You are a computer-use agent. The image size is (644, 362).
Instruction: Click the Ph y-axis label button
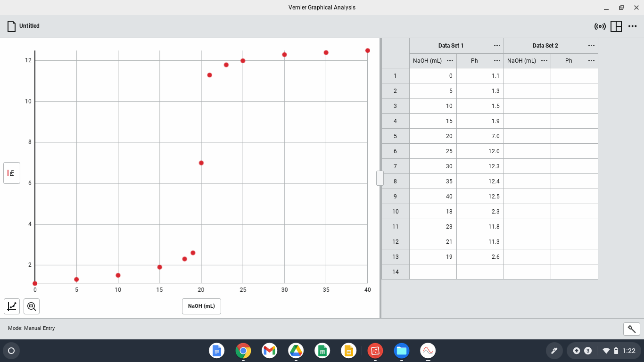pyautogui.click(x=12, y=173)
